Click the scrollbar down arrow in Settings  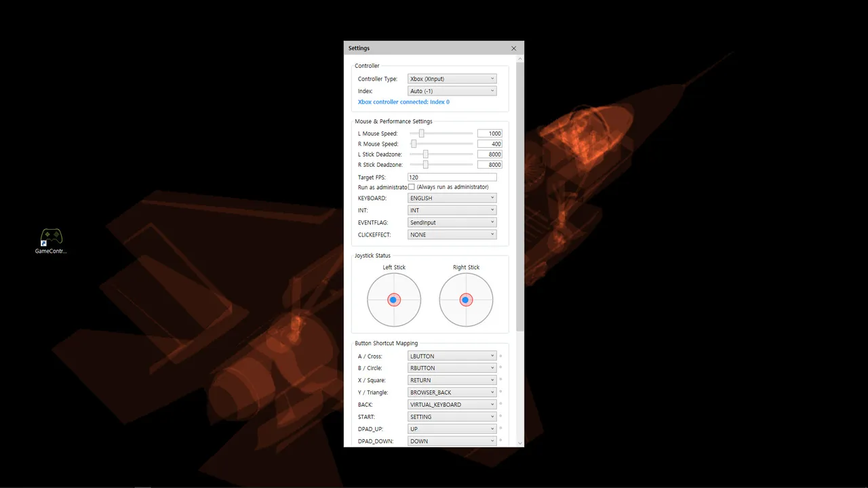point(520,443)
